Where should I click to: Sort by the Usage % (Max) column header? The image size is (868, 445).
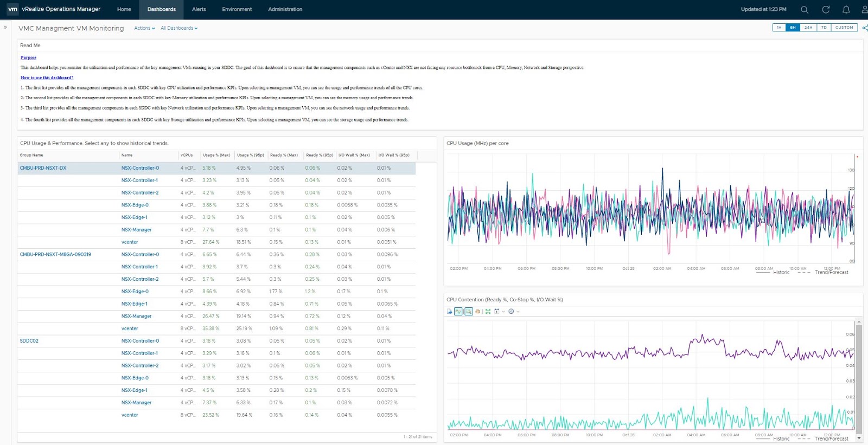coord(216,155)
